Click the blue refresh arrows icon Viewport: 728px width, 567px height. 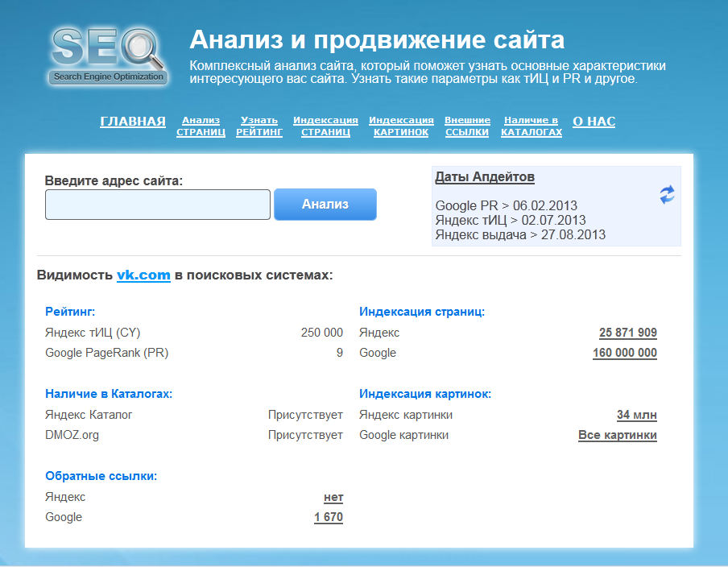667,194
